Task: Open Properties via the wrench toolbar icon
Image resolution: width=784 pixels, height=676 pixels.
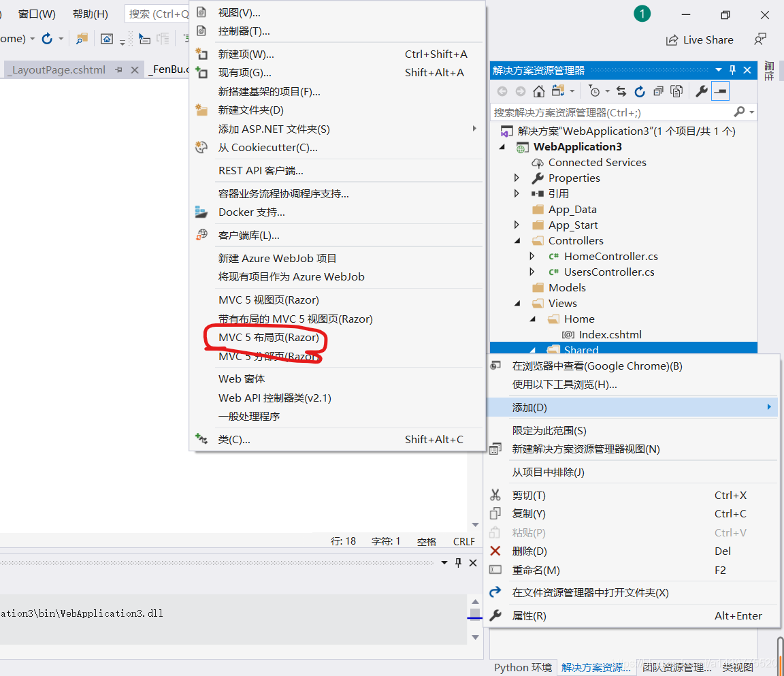Action: pos(702,91)
